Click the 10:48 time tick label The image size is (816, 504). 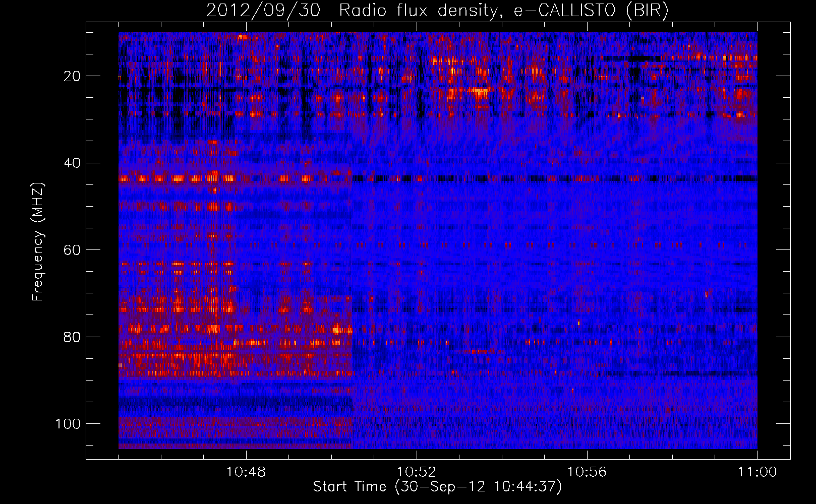(246, 472)
